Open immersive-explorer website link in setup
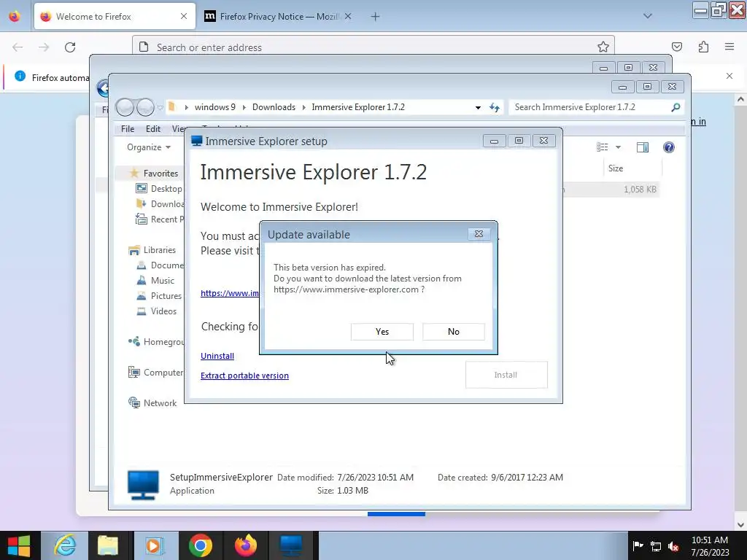 230,293
